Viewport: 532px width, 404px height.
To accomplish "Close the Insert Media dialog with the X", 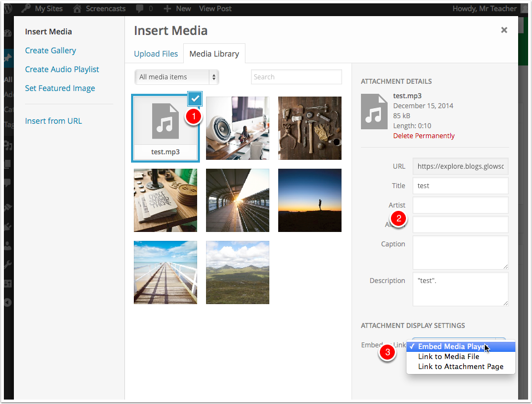I will [x=504, y=30].
